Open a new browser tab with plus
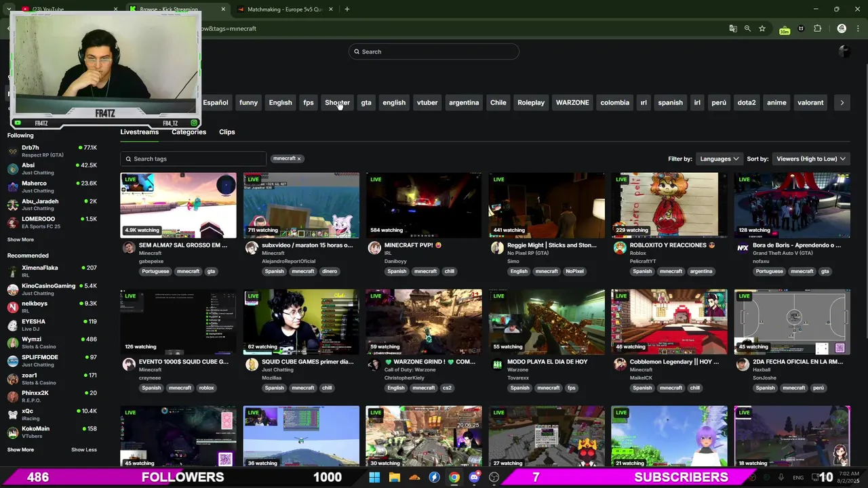This screenshot has width=868, height=488. tap(347, 9)
